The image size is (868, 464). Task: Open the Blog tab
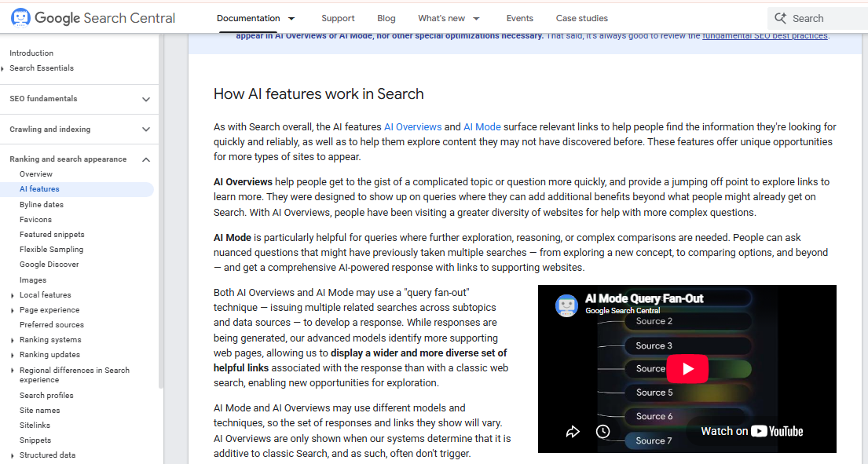386,18
